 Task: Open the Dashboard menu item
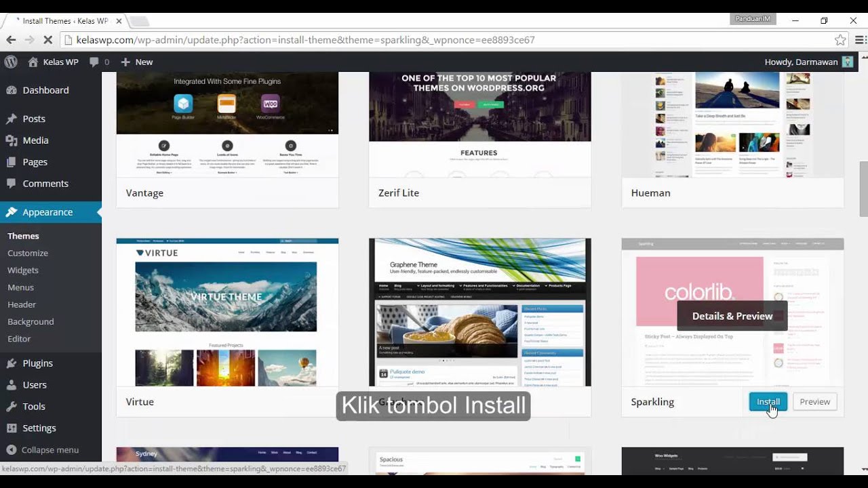[51, 90]
